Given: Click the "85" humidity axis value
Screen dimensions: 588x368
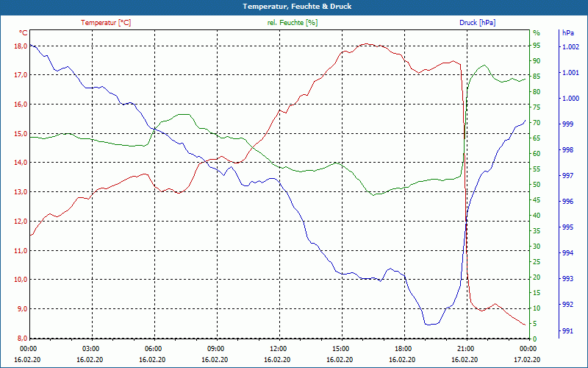Looking at the screenshot, I should point(537,77).
